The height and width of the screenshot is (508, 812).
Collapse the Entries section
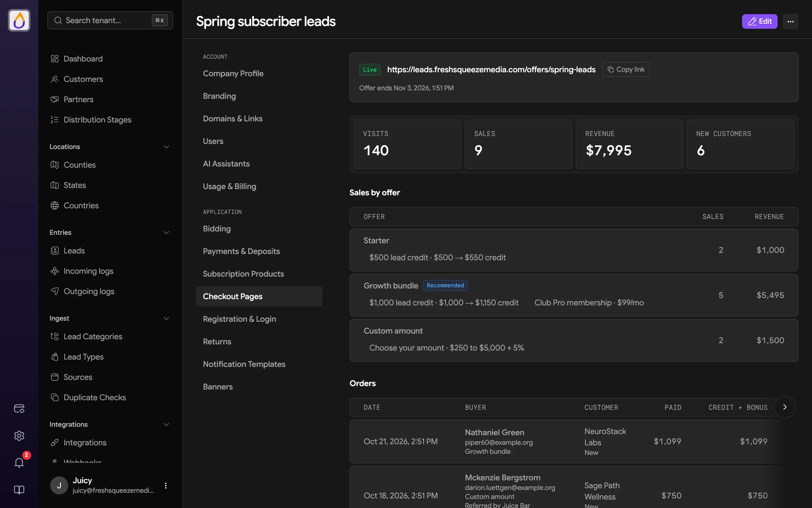point(166,233)
